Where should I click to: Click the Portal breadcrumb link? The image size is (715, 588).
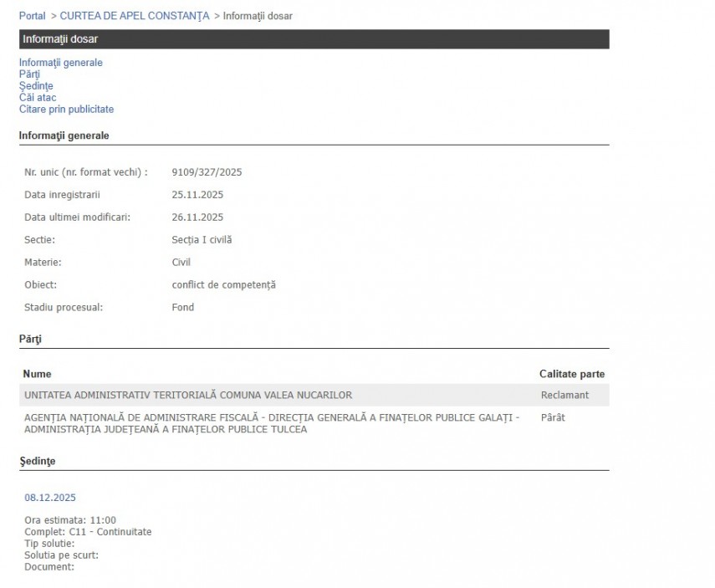[x=32, y=16]
